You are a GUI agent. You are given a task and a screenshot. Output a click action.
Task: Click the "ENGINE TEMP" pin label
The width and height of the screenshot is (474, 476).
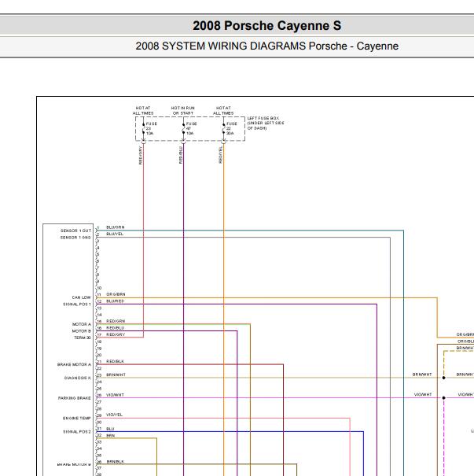point(77,418)
